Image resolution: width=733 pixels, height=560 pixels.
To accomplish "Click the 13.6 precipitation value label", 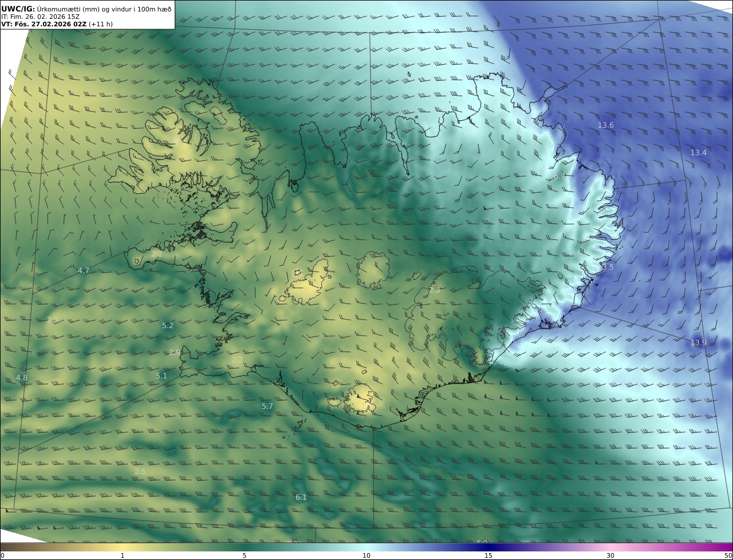I will pyautogui.click(x=606, y=125).
